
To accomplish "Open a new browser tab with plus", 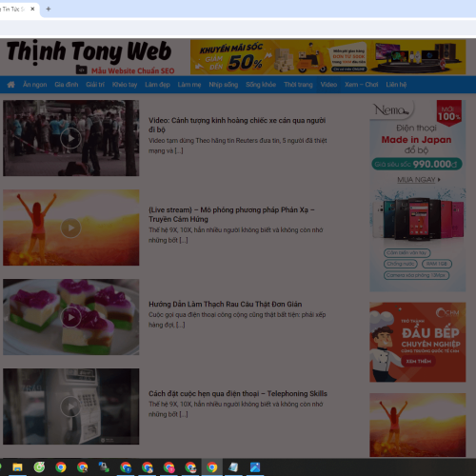I will 49,9.
